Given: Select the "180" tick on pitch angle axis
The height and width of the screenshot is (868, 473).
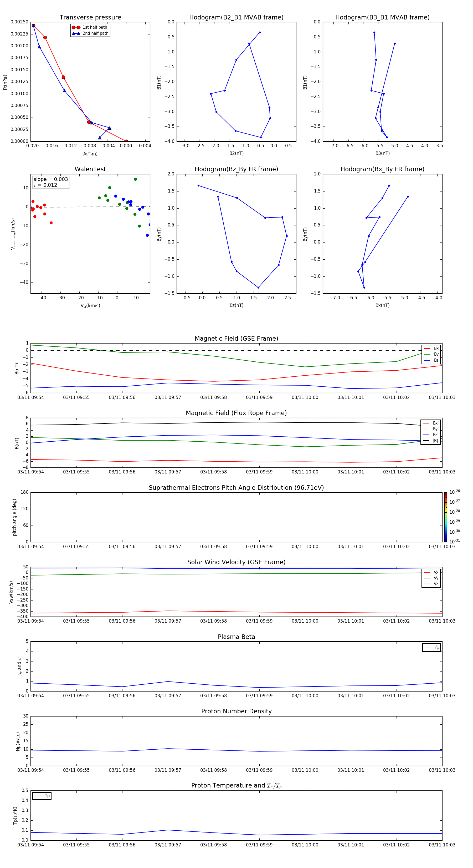Looking at the screenshot, I should 25,492.
